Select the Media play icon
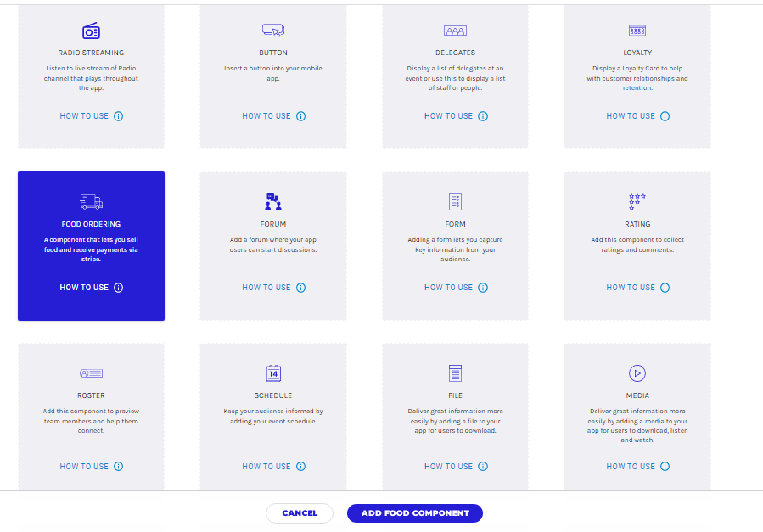The image size is (763, 532). [x=637, y=373]
